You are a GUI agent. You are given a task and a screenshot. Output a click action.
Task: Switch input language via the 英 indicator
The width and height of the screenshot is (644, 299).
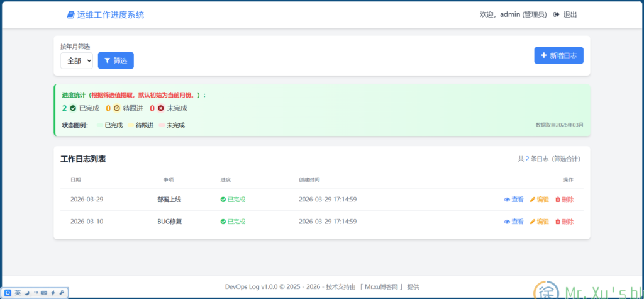[x=18, y=293]
